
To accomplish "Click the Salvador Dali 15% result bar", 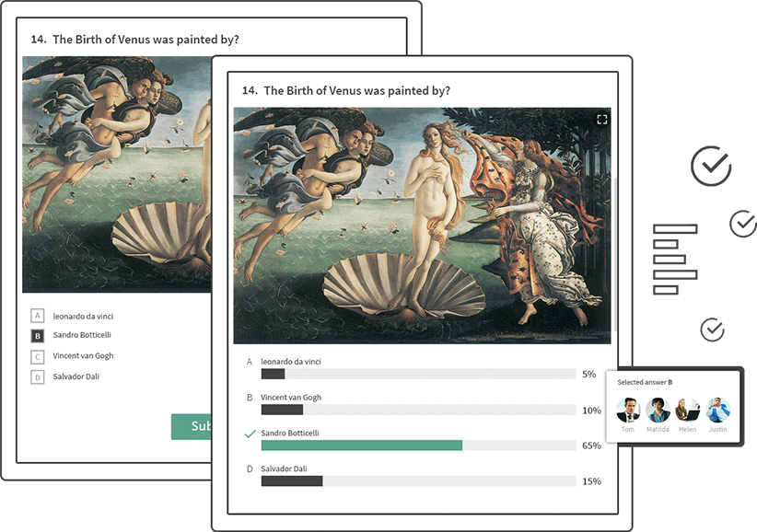I will point(418,480).
